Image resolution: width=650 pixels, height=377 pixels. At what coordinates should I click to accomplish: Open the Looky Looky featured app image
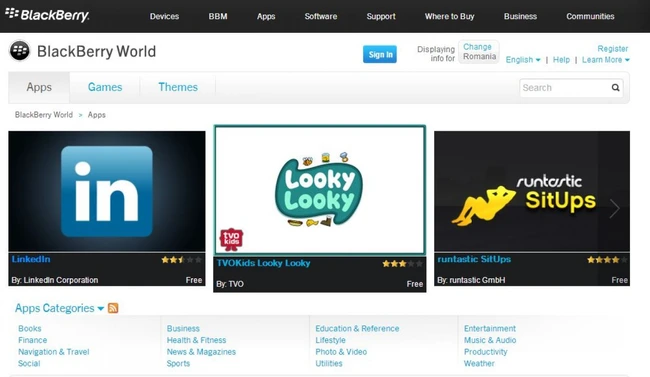click(x=320, y=190)
